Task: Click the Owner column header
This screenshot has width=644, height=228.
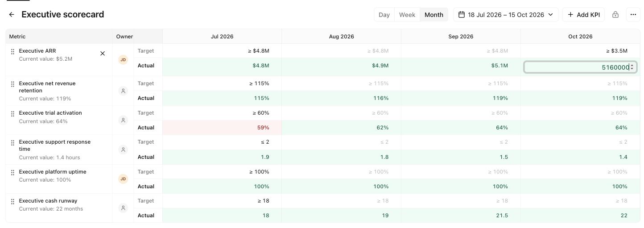Action: 124,37
